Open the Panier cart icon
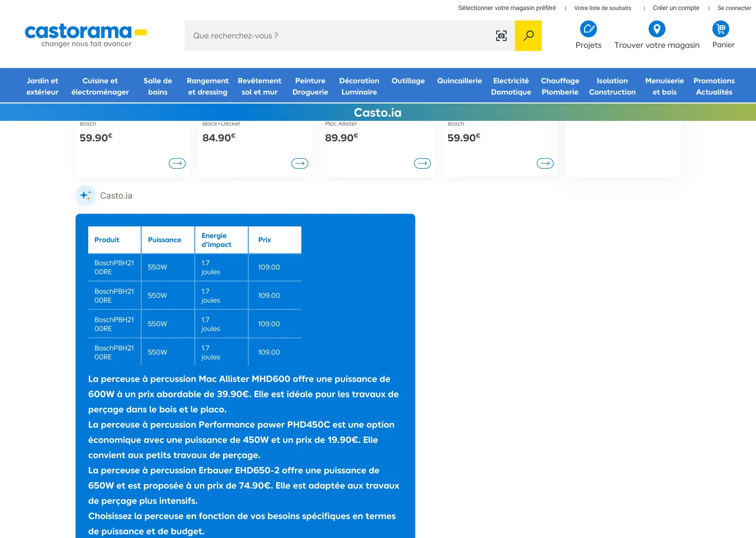756x538 pixels. [721, 29]
